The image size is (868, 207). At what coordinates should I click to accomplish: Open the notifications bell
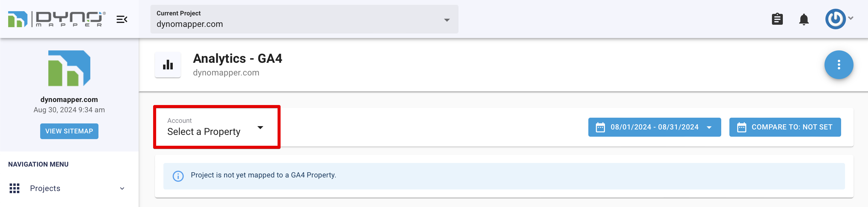tap(804, 19)
